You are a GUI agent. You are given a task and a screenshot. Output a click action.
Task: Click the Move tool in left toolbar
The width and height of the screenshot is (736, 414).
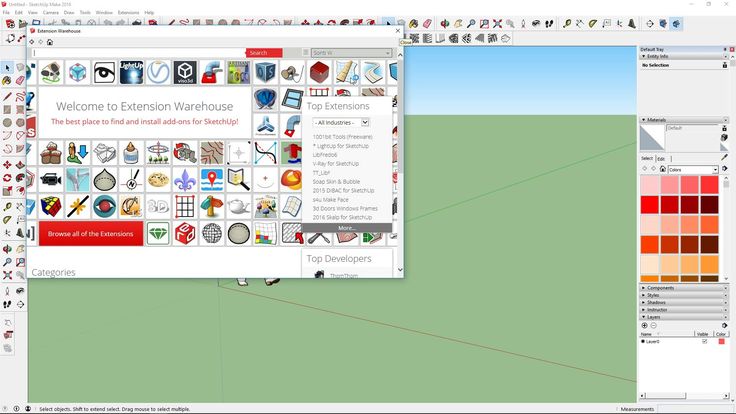click(7, 165)
